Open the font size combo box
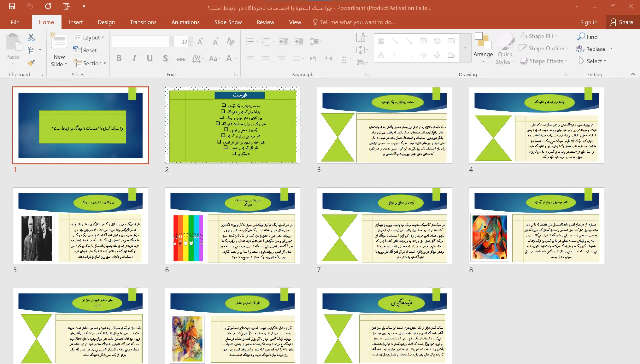This screenshot has height=364, width=640. (184, 42)
